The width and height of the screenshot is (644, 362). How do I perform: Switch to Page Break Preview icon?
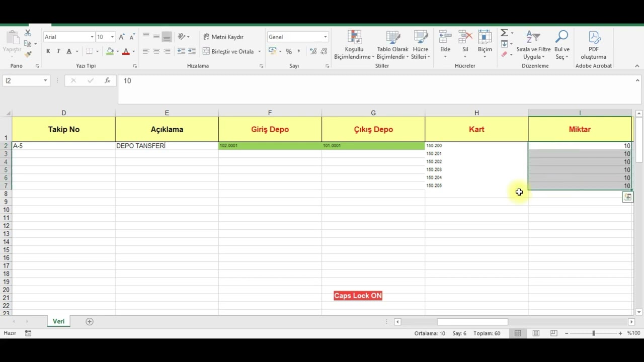click(554, 333)
